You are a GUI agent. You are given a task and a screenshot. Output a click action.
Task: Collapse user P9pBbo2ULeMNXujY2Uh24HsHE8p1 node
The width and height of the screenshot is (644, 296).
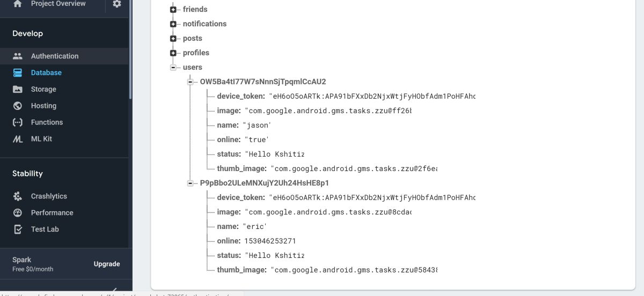coord(190,183)
